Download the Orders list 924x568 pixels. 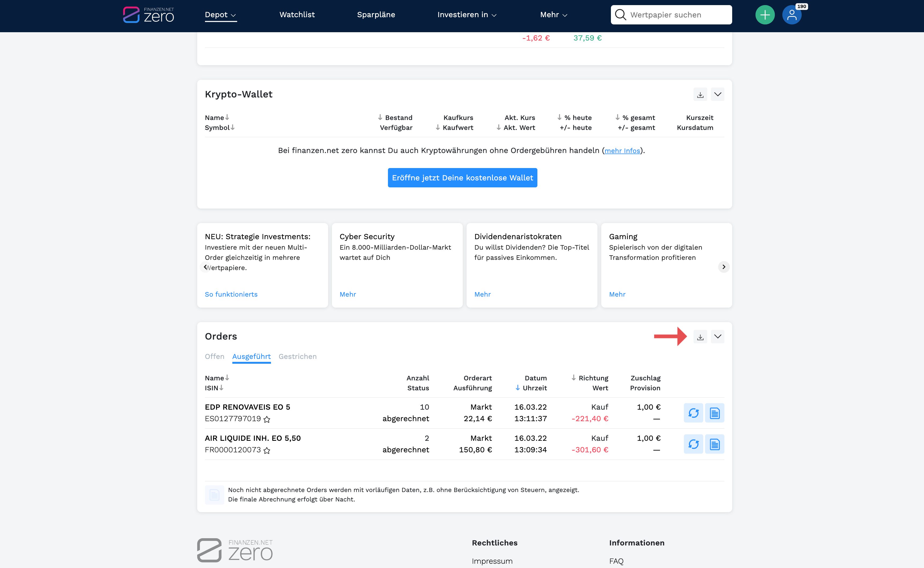pyautogui.click(x=700, y=337)
